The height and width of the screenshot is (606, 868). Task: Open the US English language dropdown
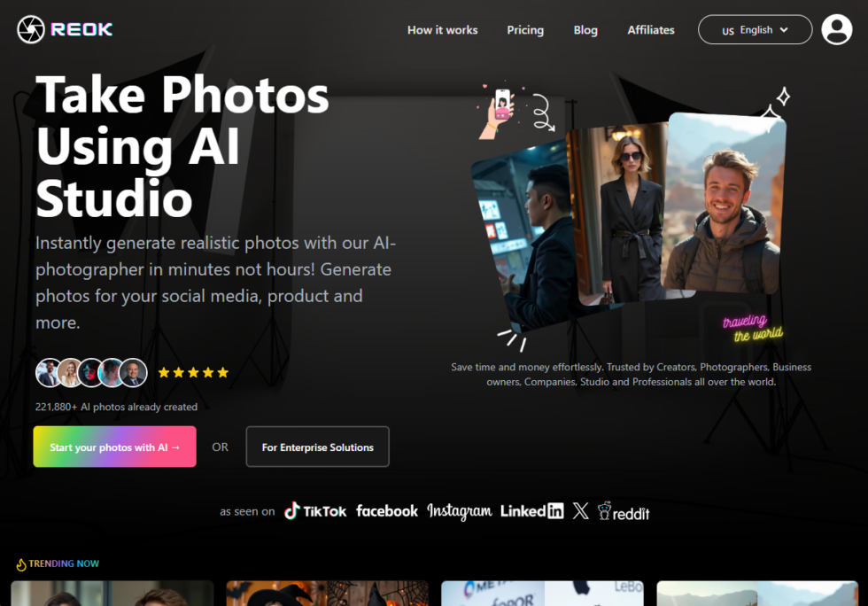tap(755, 29)
